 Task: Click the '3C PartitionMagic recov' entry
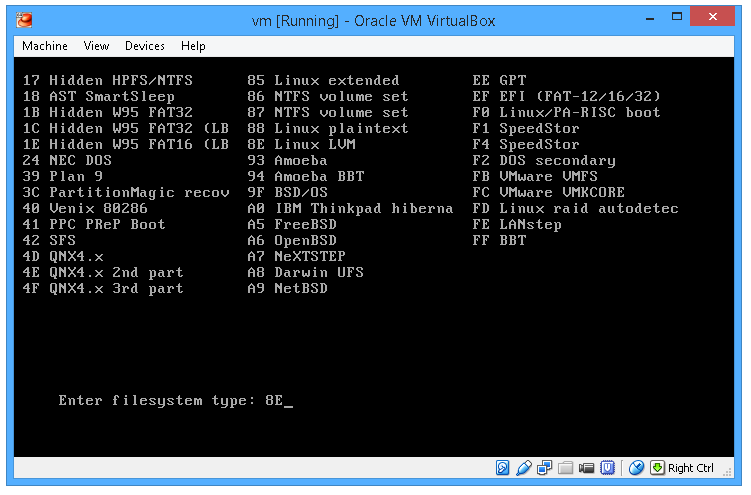click(x=126, y=192)
